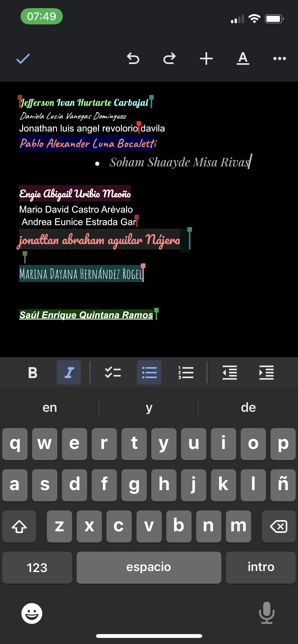Open the insert plus menu
The height and width of the screenshot is (644, 298).
click(206, 58)
